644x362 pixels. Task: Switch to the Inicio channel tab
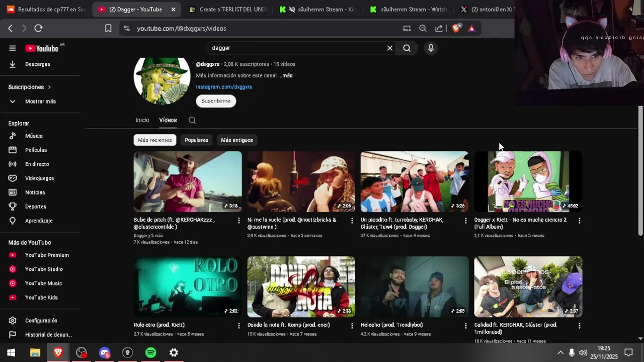point(142,120)
